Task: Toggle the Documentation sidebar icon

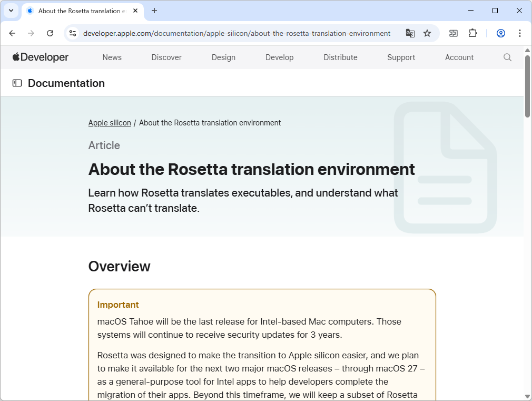Action: click(17, 83)
